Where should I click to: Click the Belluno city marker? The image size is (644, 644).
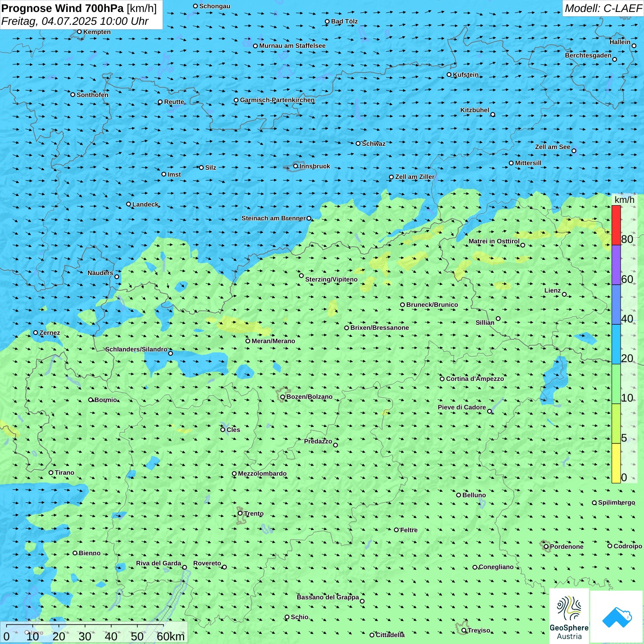458,495
